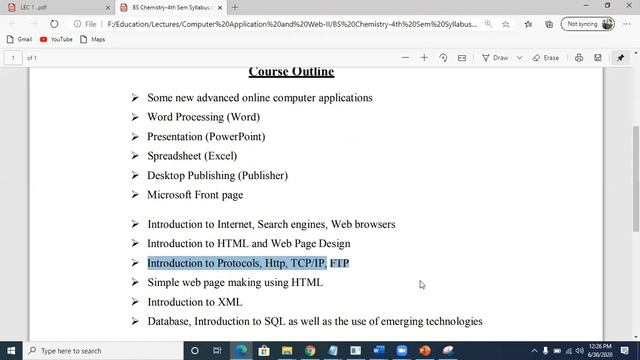This screenshot has height=360, width=640.
Task: Reload the page with the refresh icon
Action: [x=54, y=24]
